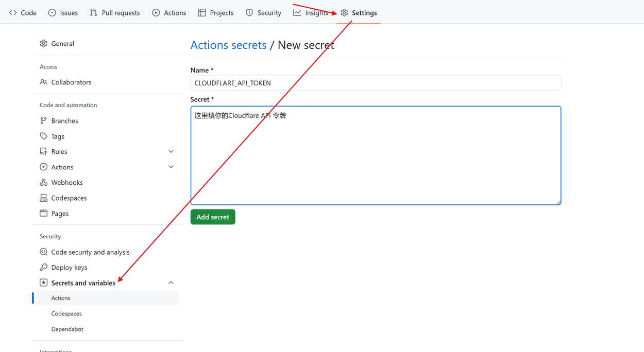Click the people icon beside Collaborators
Screen dimensions: 644x352
[43, 82]
